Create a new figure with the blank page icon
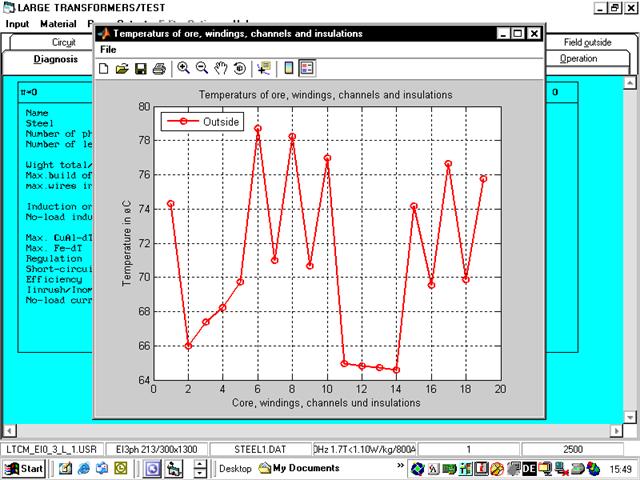Screen dimensions: 640x480 point(104,68)
